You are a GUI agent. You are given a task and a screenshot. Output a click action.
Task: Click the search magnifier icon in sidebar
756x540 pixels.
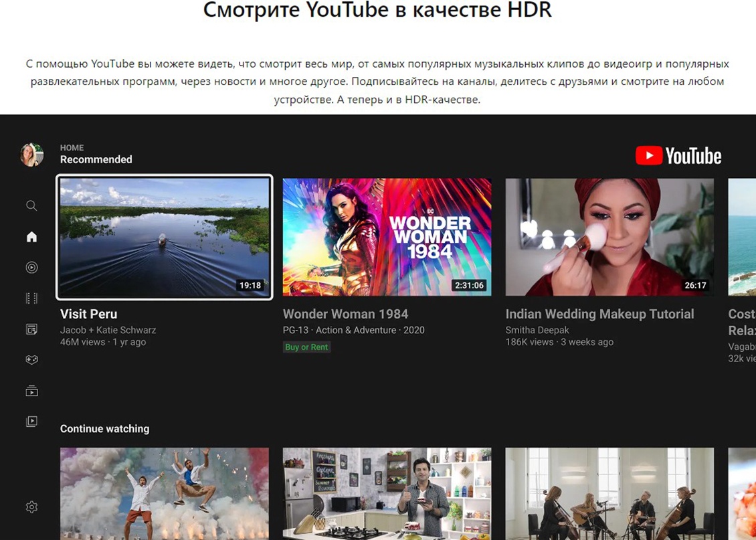pos(31,205)
